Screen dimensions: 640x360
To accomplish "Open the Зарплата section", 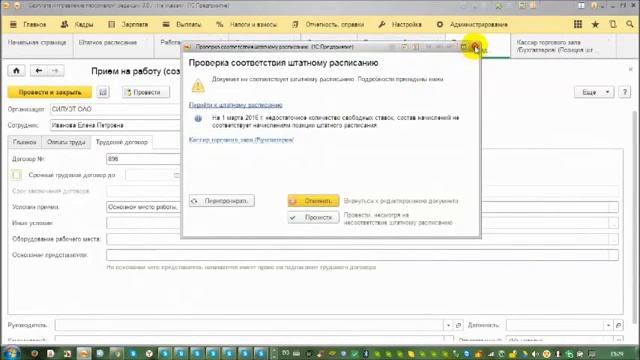I will [128, 24].
